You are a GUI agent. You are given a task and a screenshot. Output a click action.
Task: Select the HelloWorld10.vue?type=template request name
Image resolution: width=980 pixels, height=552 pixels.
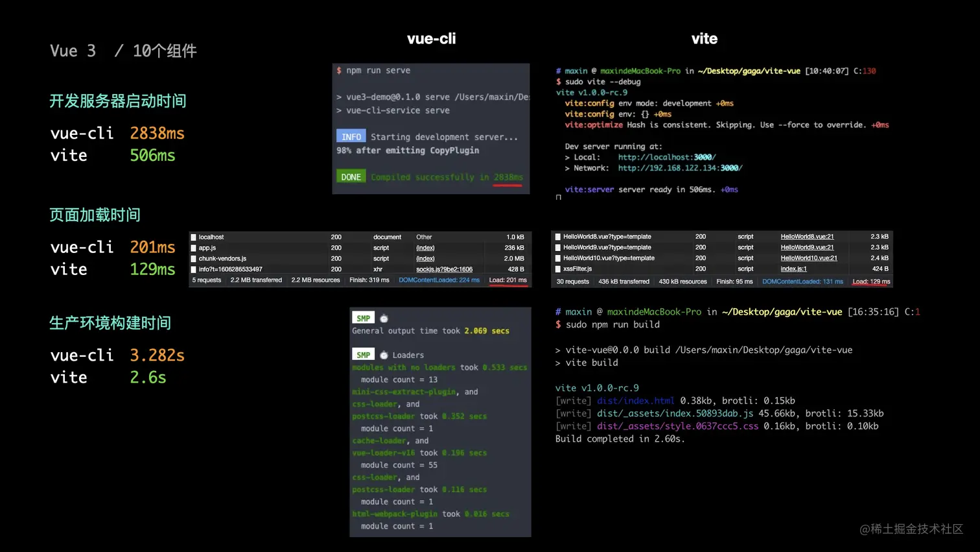tap(609, 258)
